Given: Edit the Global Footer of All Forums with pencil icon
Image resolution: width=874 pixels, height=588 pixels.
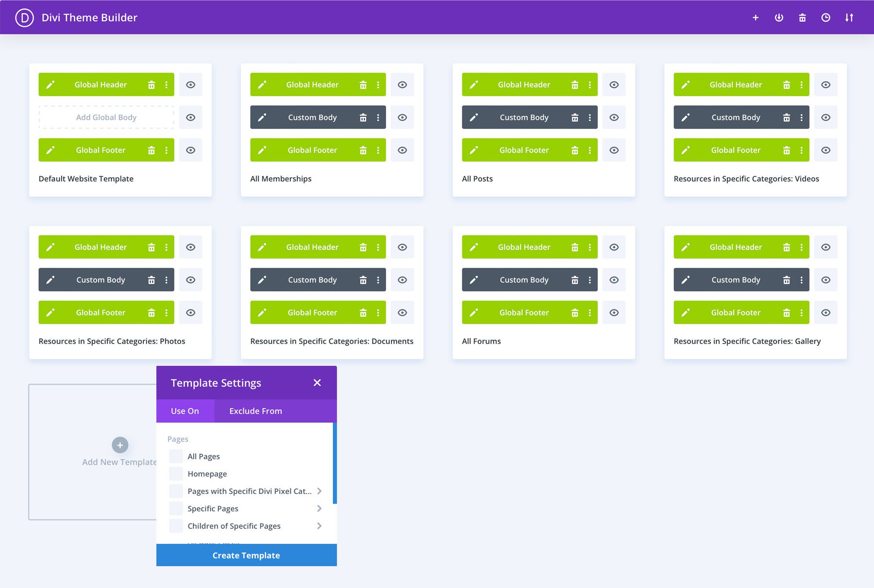Looking at the screenshot, I should point(474,312).
